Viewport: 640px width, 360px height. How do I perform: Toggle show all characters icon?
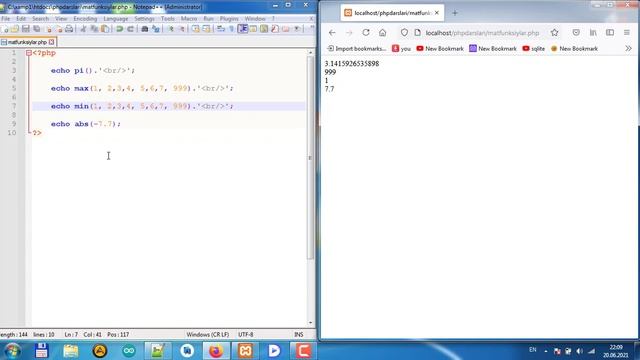point(231,29)
